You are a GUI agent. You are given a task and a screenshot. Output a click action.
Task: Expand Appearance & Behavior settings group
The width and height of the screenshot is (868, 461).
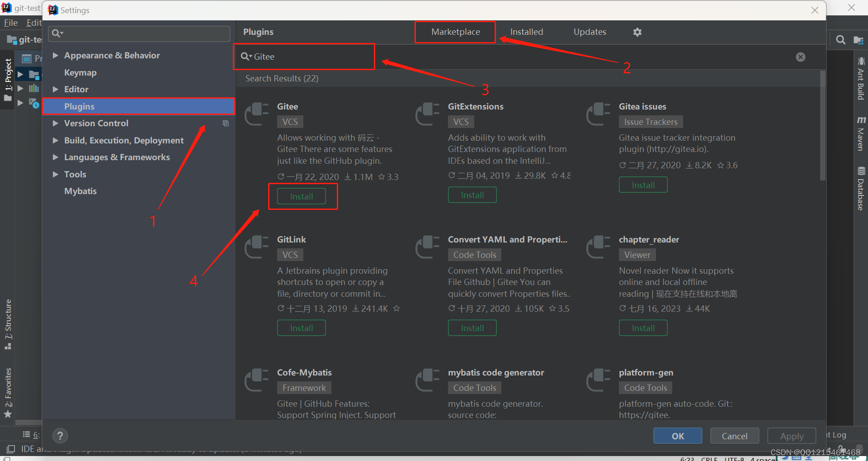(55, 55)
